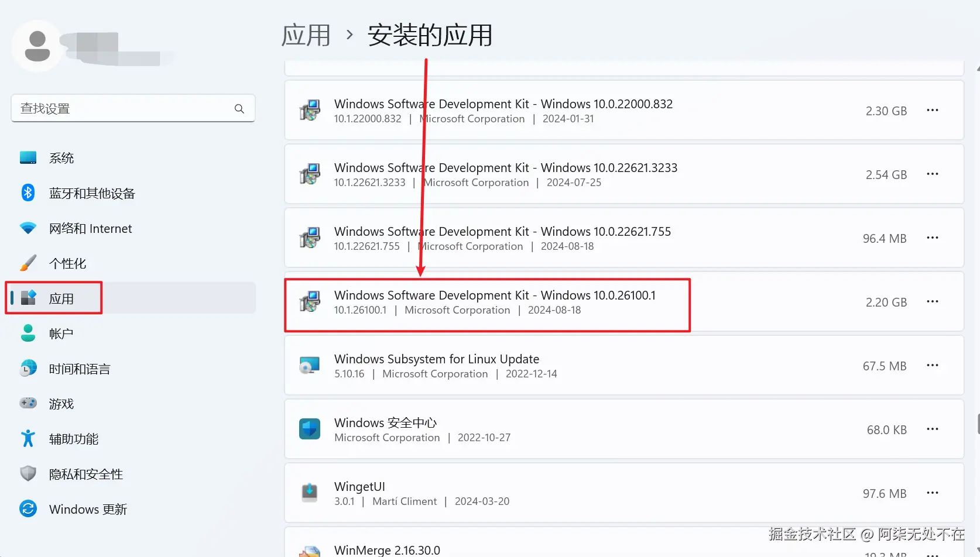Click the WingetUI app icon
The width and height of the screenshot is (980, 557).
pos(310,493)
